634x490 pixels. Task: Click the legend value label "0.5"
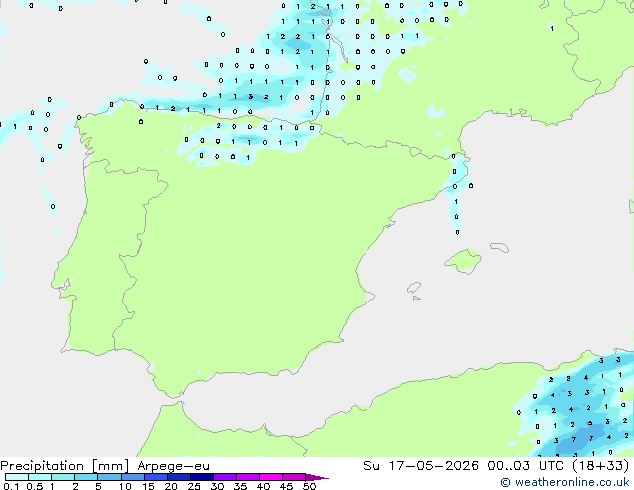(34, 486)
